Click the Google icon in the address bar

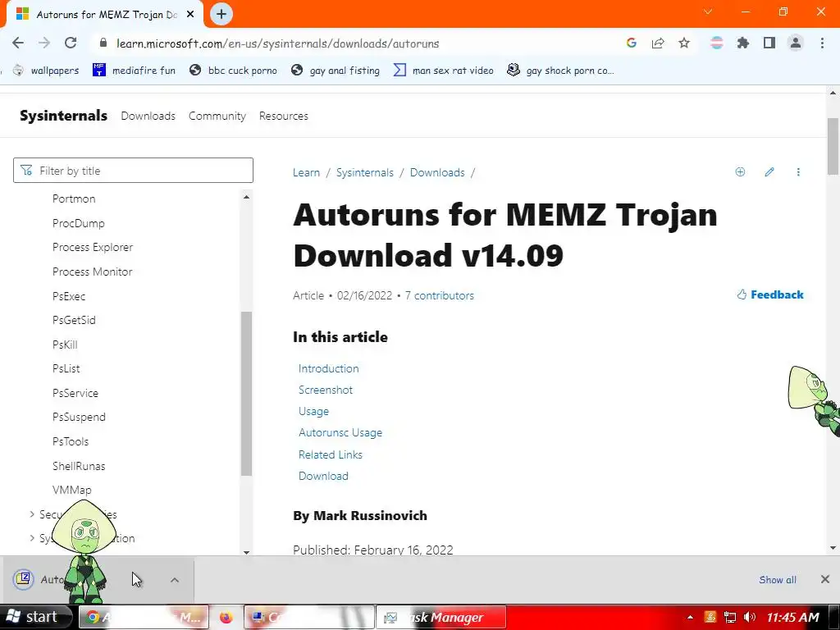coord(632,43)
